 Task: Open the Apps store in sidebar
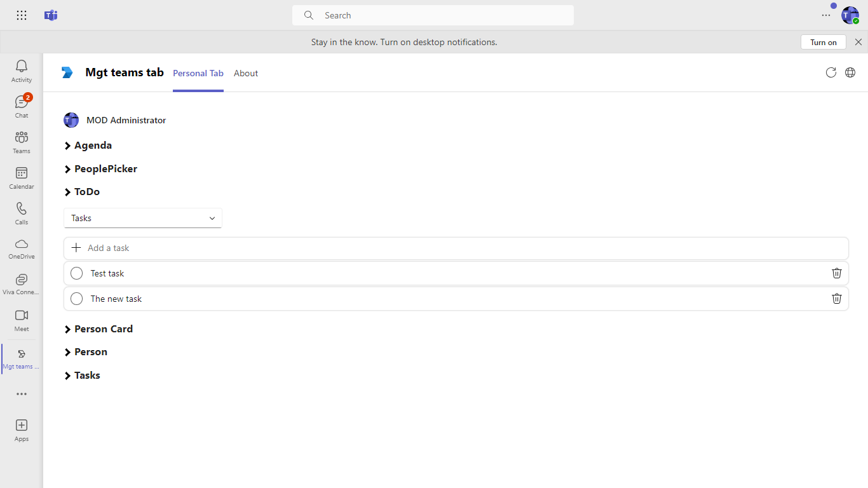coord(22,430)
